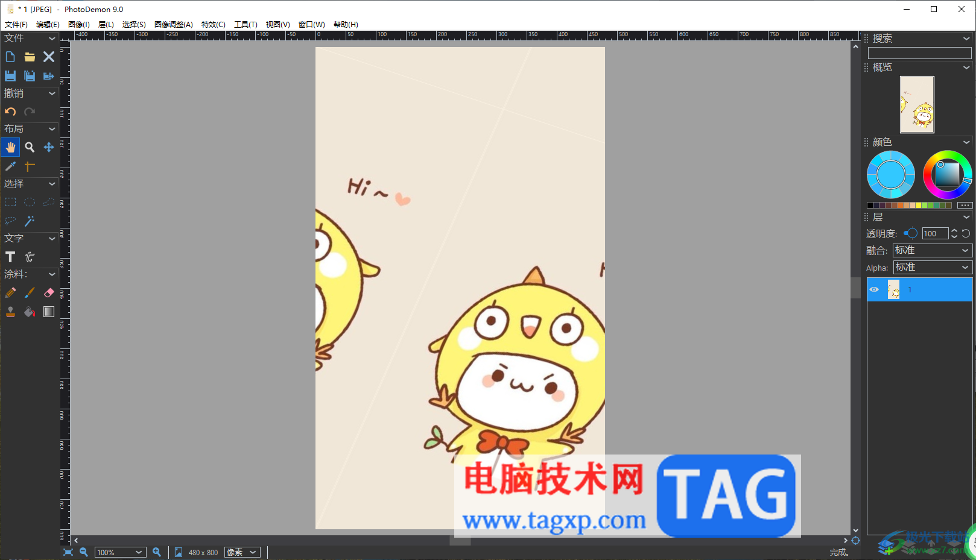Select the Measure tool
Image resolution: width=976 pixels, height=560 pixels.
30,166
